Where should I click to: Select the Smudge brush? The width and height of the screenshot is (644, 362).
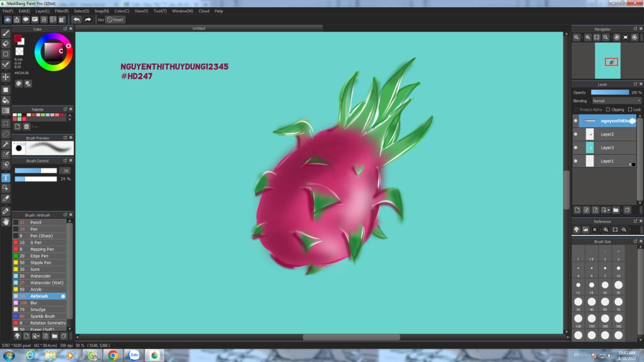[x=40, y=310]
